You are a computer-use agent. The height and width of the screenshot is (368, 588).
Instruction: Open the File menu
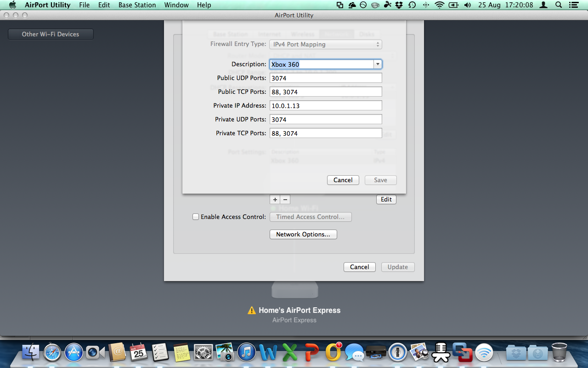point(85,5)
